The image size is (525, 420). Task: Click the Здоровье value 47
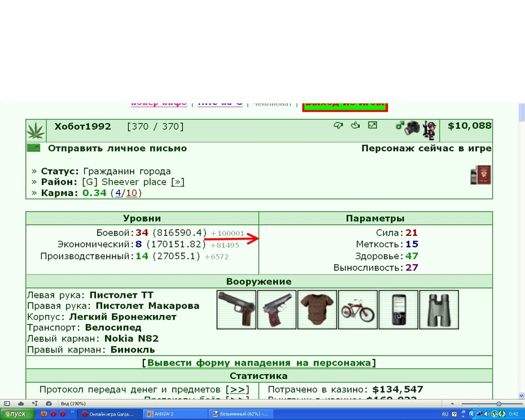[x=412, y=256]
